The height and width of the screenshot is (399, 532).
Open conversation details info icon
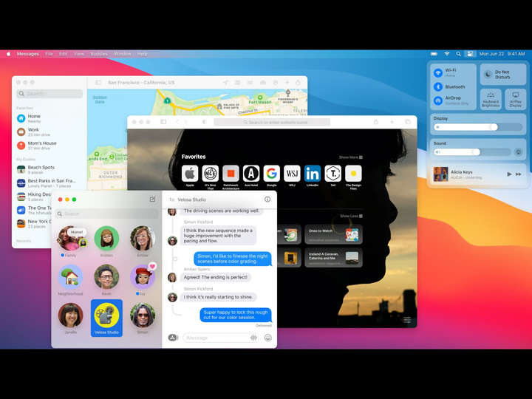267,199
